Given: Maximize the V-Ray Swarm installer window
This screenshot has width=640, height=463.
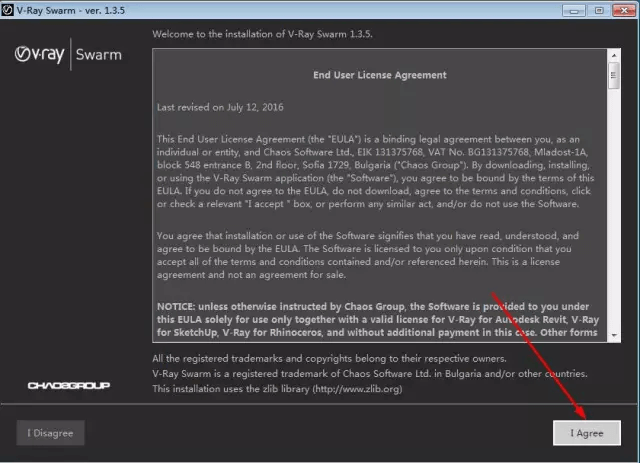Looking at the screenshot, I should pos(599,11).
